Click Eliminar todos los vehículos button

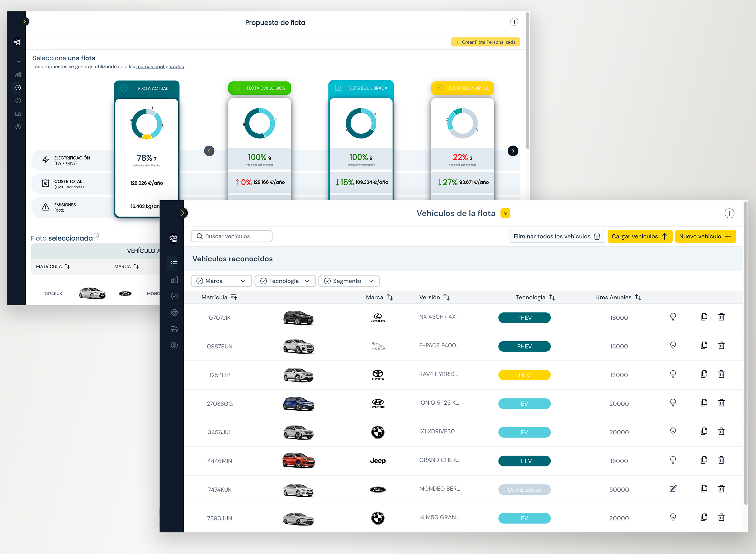click(x=557, y=237)
